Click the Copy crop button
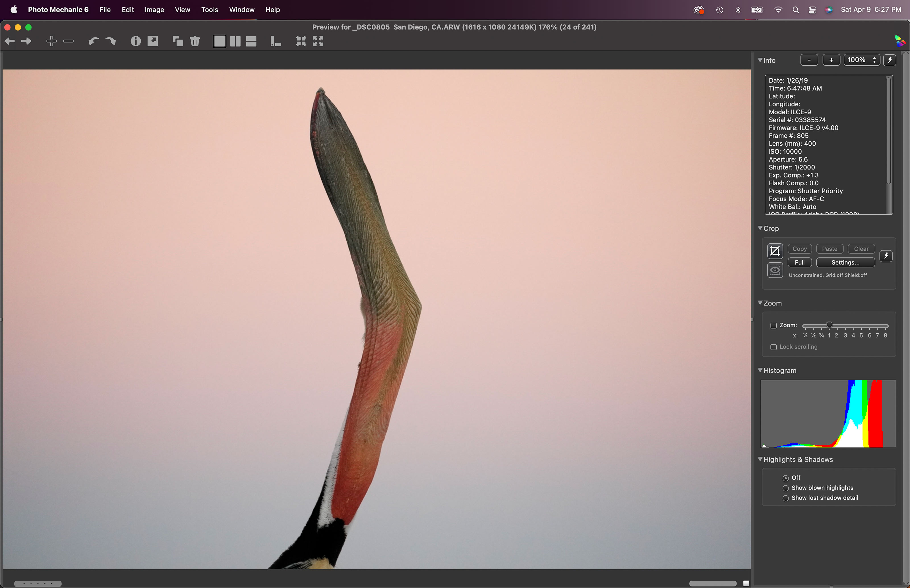This screenshot has width=910, height=588. coord(800,249)
